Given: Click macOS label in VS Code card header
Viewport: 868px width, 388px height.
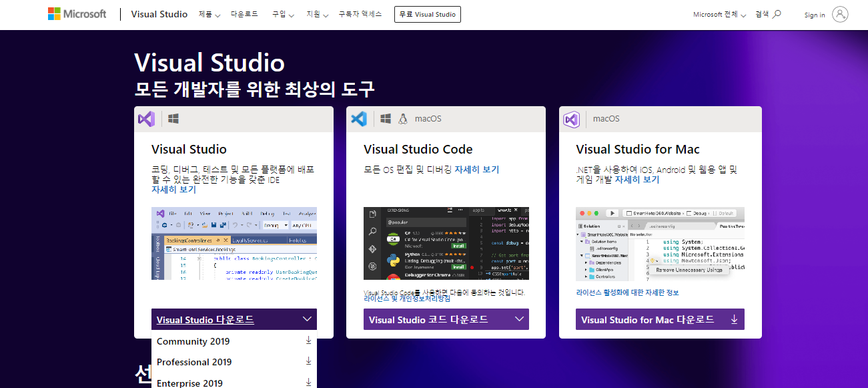Looking at the screenshot, I should [x=428, y=119].
